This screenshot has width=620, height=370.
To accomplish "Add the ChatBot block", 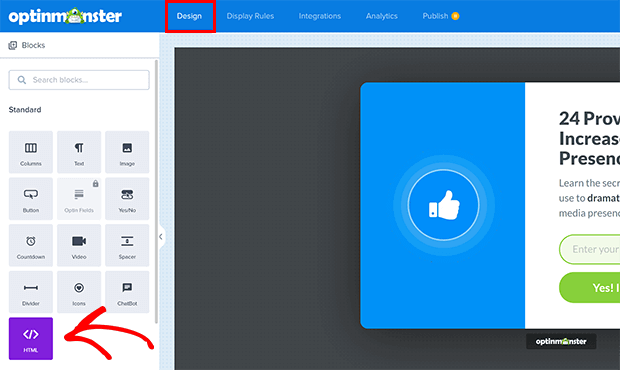I will point(127,292).
